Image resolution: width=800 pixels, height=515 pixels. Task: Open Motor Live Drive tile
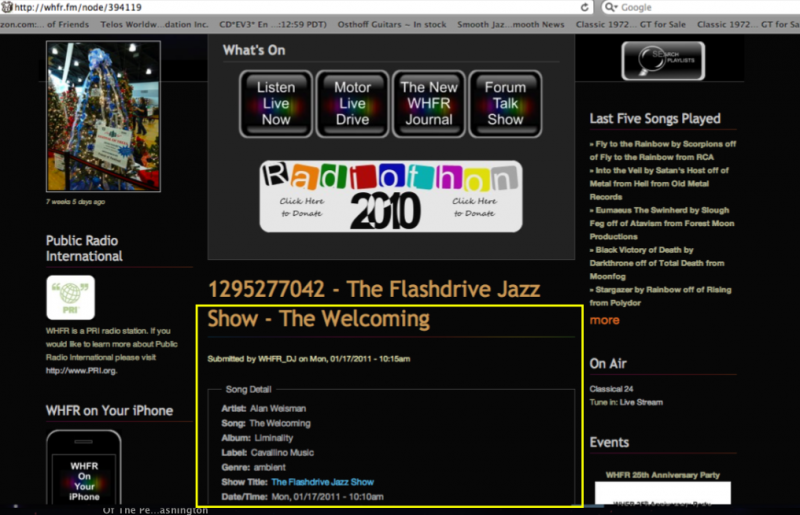point(352,103)
